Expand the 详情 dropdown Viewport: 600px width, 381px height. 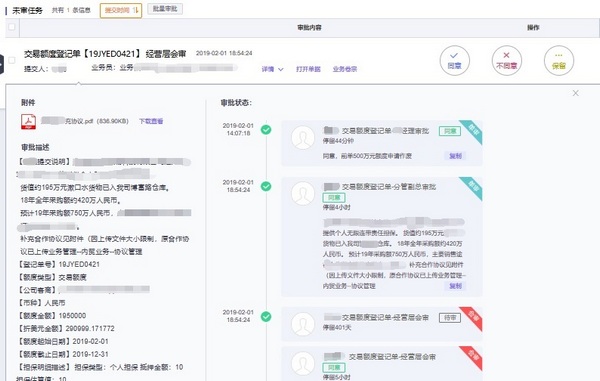272,69
